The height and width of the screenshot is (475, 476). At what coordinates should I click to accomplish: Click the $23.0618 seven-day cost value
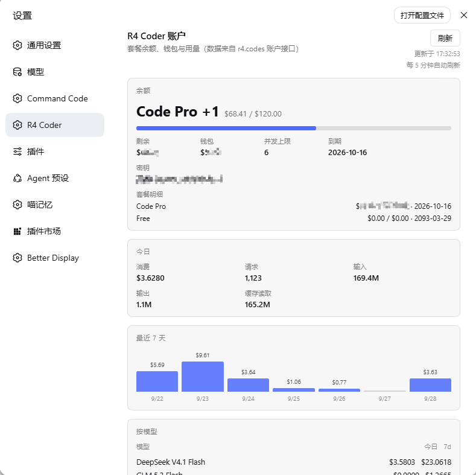[x=436, y=462]
